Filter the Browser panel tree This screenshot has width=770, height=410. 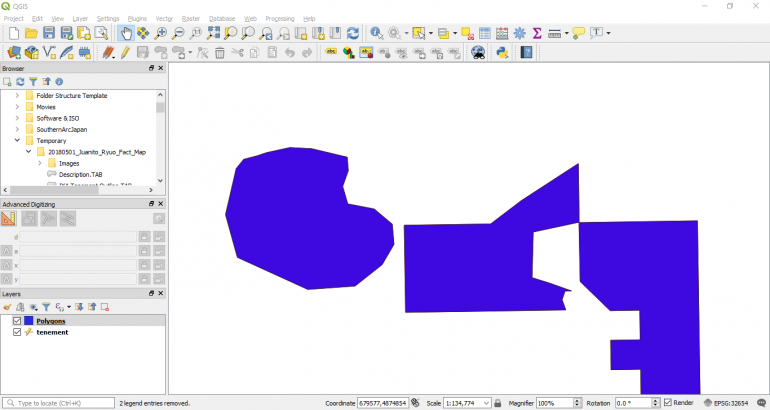pyautogui.click(x=33, y=82)
